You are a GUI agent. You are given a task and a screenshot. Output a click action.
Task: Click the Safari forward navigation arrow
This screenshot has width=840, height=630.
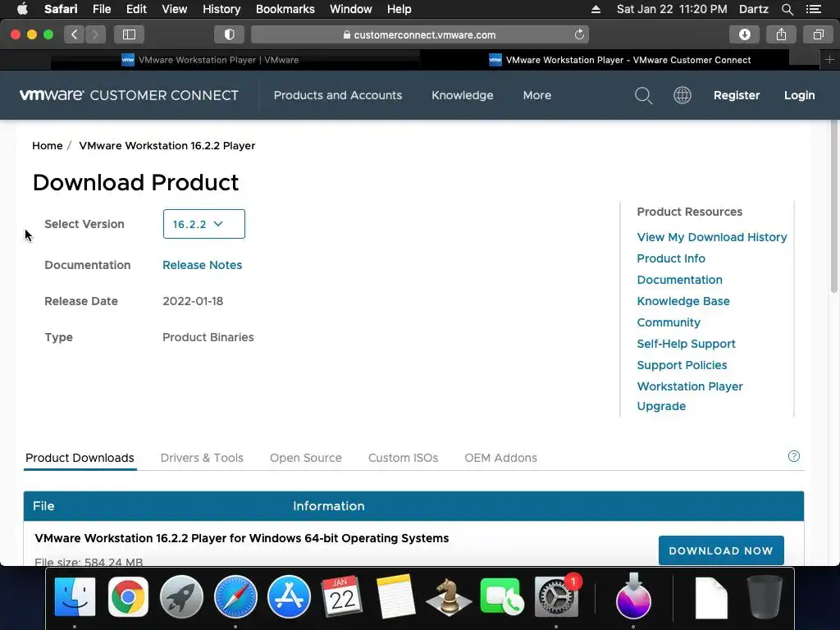tap(95, 34)
